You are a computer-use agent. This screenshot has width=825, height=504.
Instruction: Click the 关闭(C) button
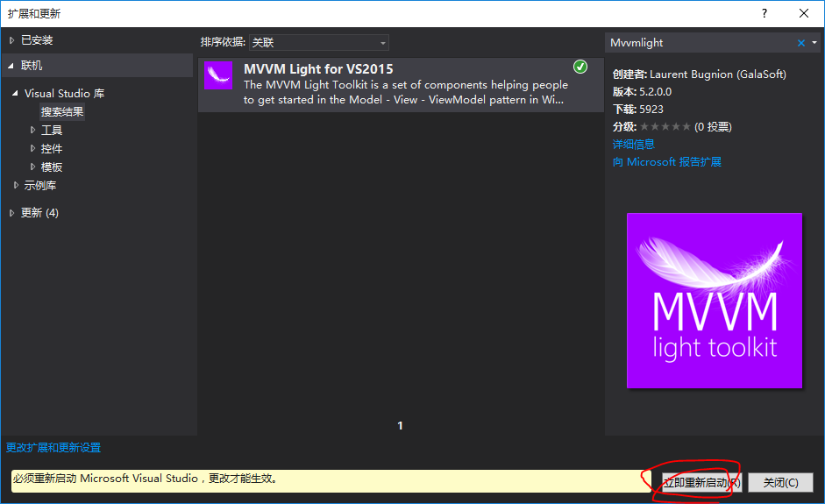[781, 482]
